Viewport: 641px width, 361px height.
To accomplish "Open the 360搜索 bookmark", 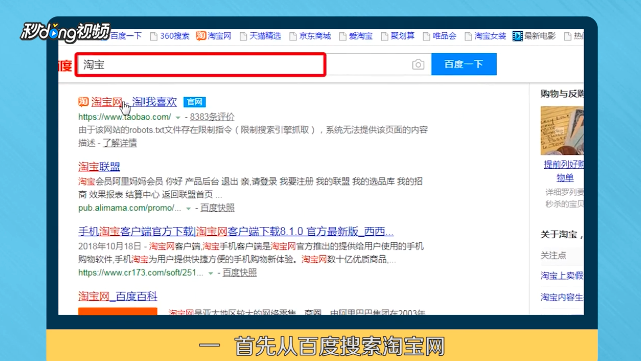I will [175, 36].
